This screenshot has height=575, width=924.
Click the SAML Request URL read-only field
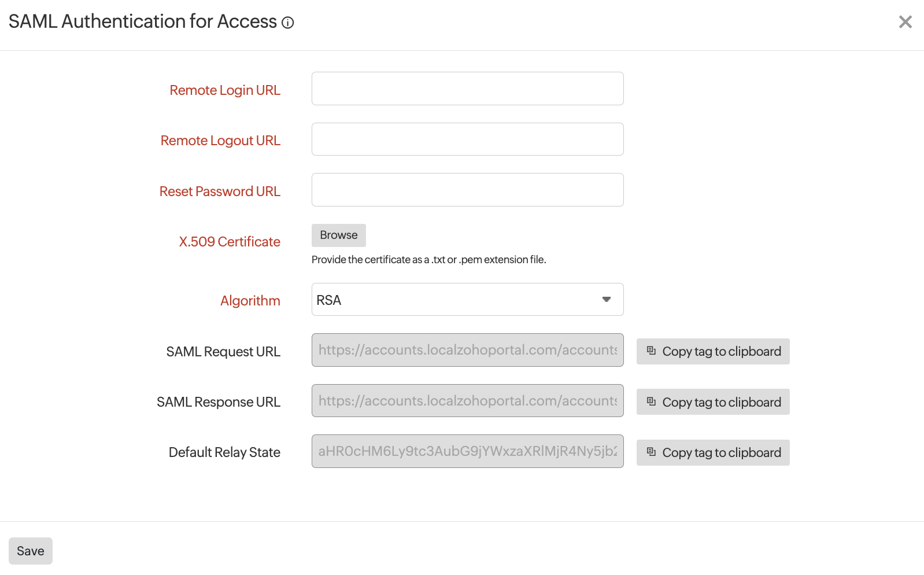pyautogui.click(x=467, y=350)
